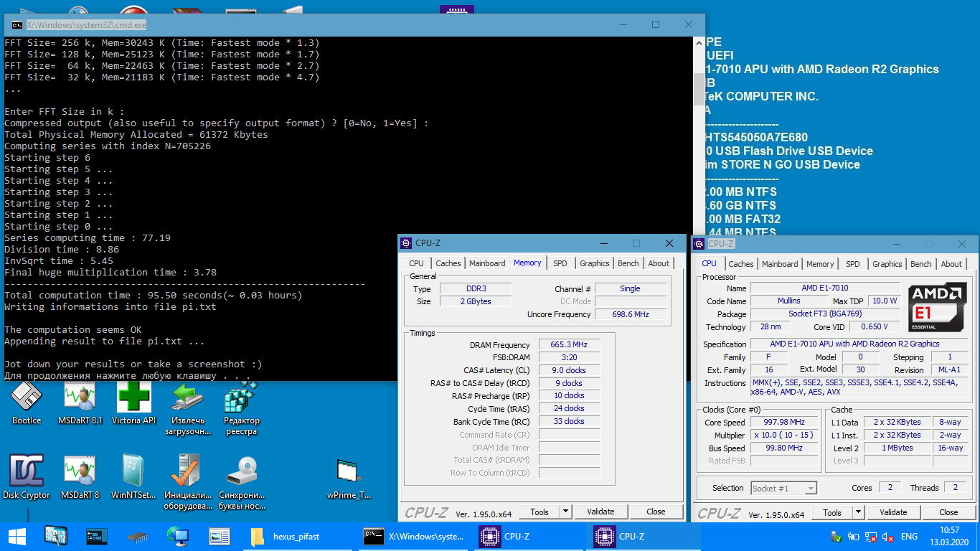Screen dimensions: 980x551
Task: Open the BootIce desktop icon
Action: coord(27,403)
